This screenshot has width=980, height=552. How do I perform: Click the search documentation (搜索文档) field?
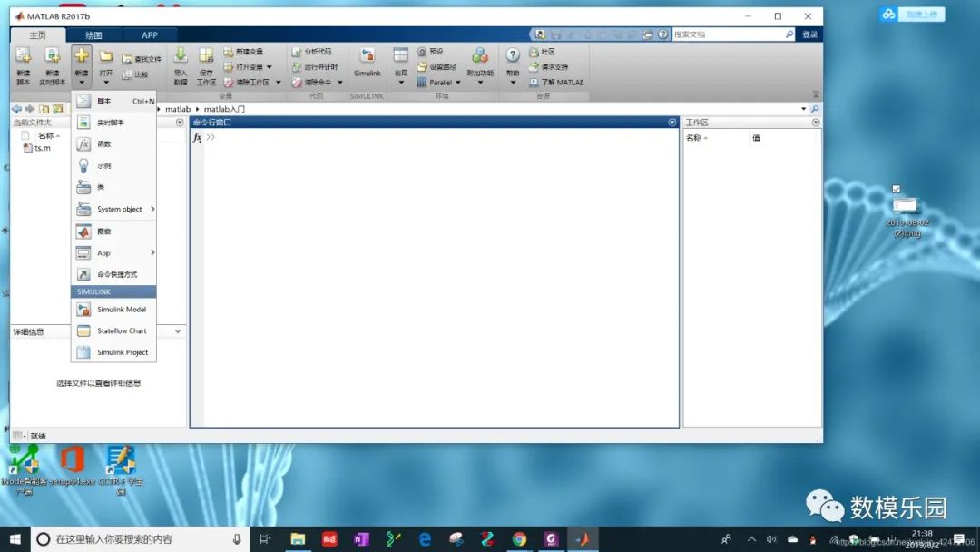pos(728,34)
